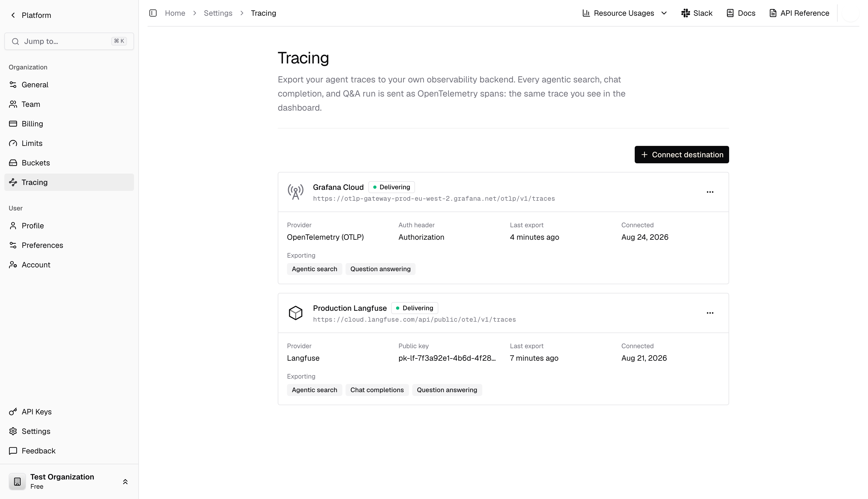Click the 7 minutes ago last export
This screenshot has height=499, width=868.
pyautogui.click(x=534, y=358)
